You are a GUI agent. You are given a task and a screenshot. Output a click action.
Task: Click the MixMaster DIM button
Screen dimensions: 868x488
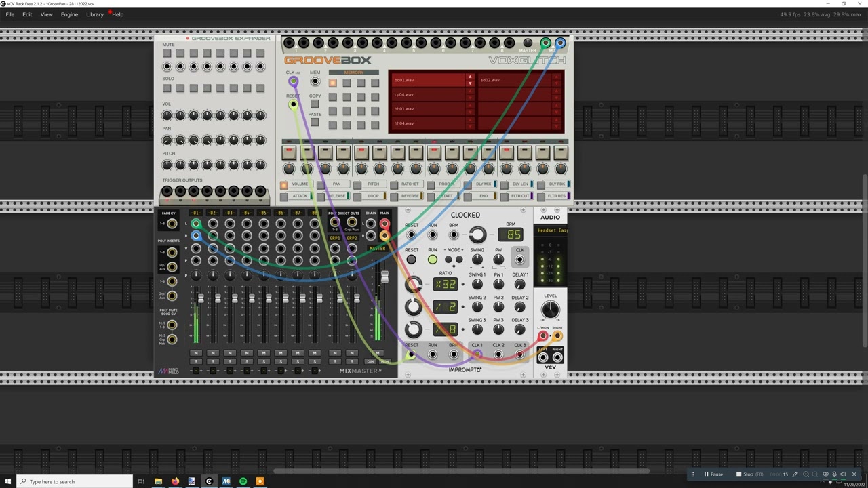(x=371, y=361)
